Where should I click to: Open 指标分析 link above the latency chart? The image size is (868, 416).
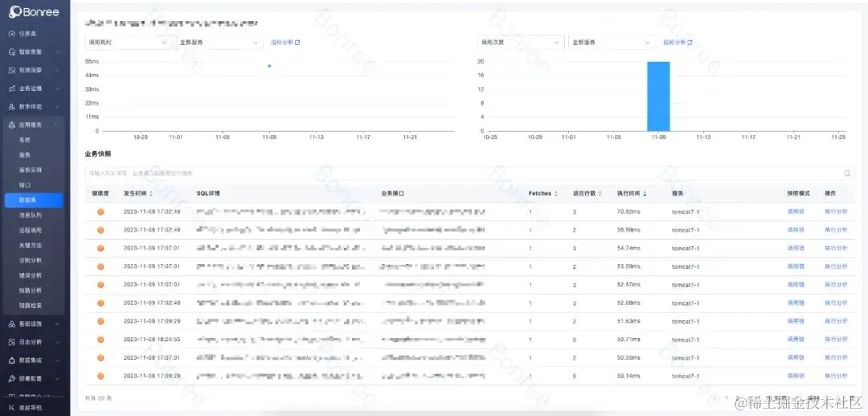tap(285, 42)
